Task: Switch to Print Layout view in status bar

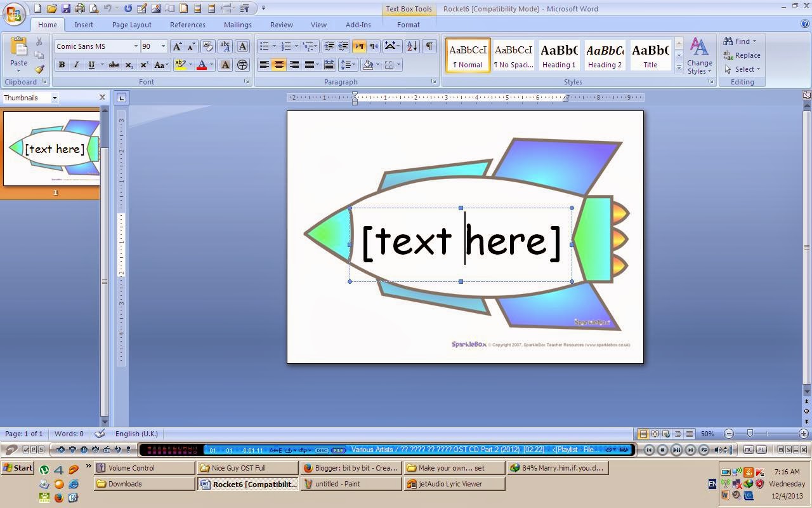Action: (643, 434)
